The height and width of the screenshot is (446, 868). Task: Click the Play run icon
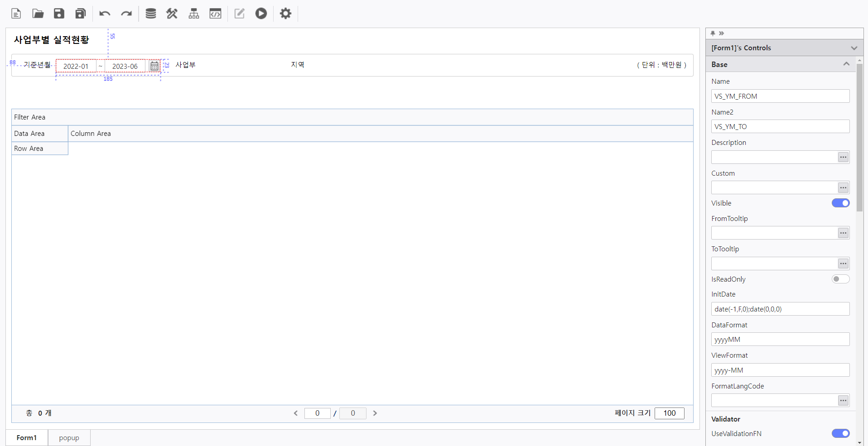coord(261,14)
